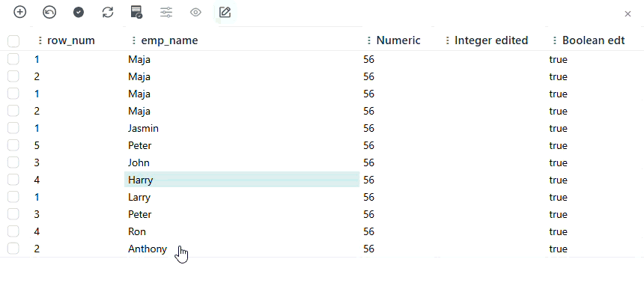
Task: Click the empty Integer edited cell in Harry row
Action: 492,180
